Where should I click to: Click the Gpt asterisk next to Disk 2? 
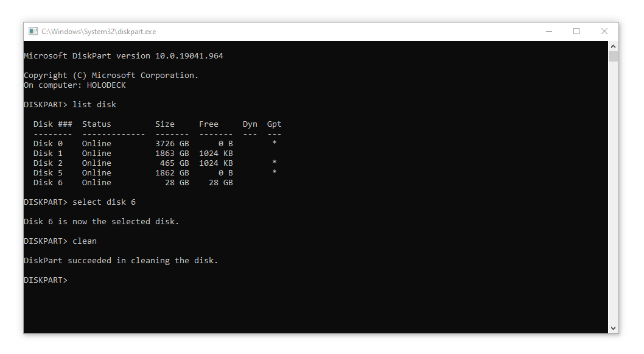click(x=274, y=163)
